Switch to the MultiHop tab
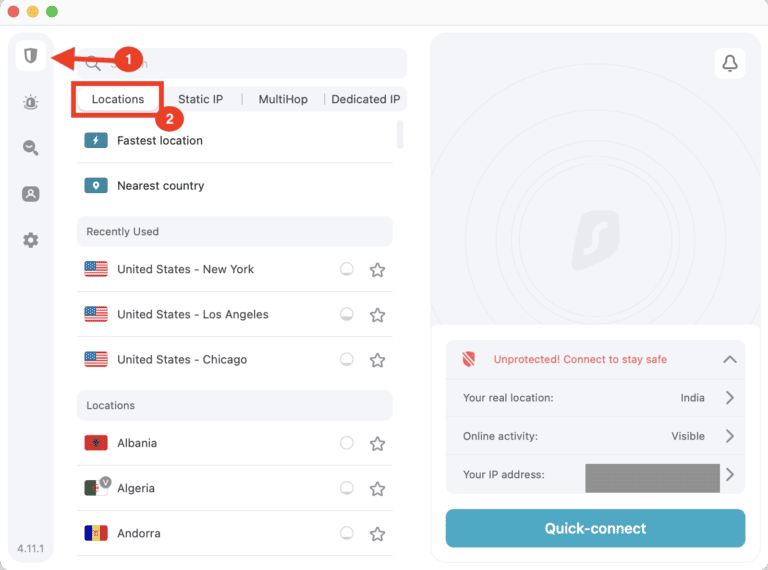 (283, 99)
